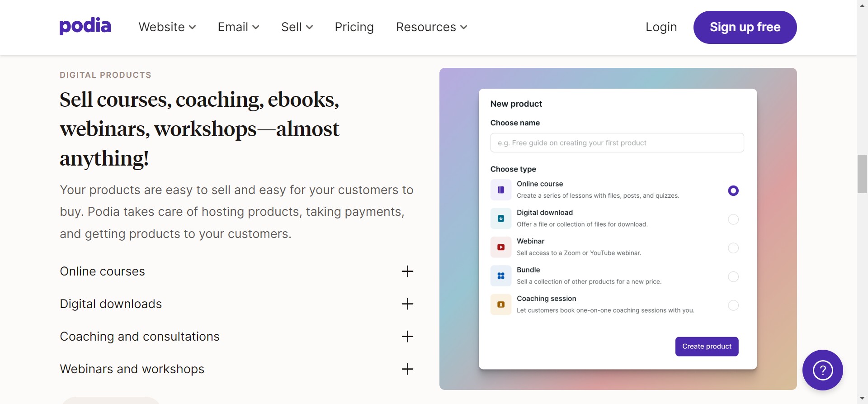Click the Podia logo
The width and height of the screenshot is (868, 404).
85,26
